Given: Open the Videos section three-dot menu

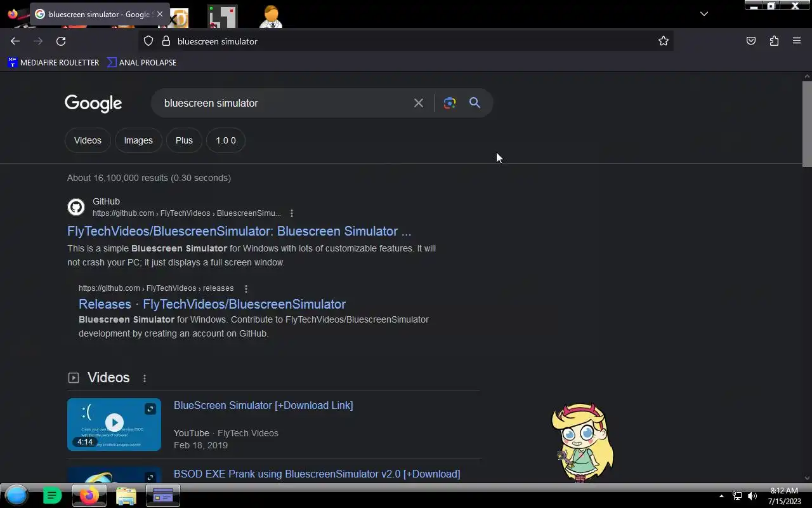Looking at the screenshot, I should click(145, 378).
